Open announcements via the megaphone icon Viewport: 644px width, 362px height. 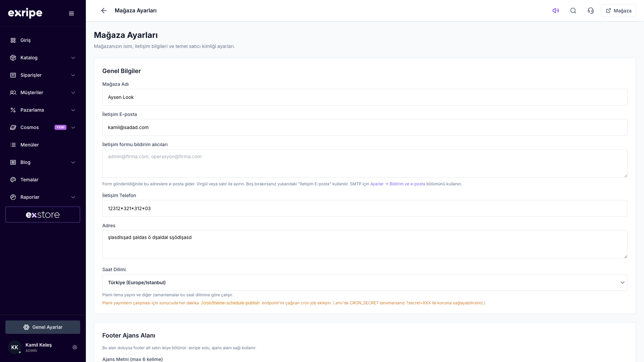556,11
